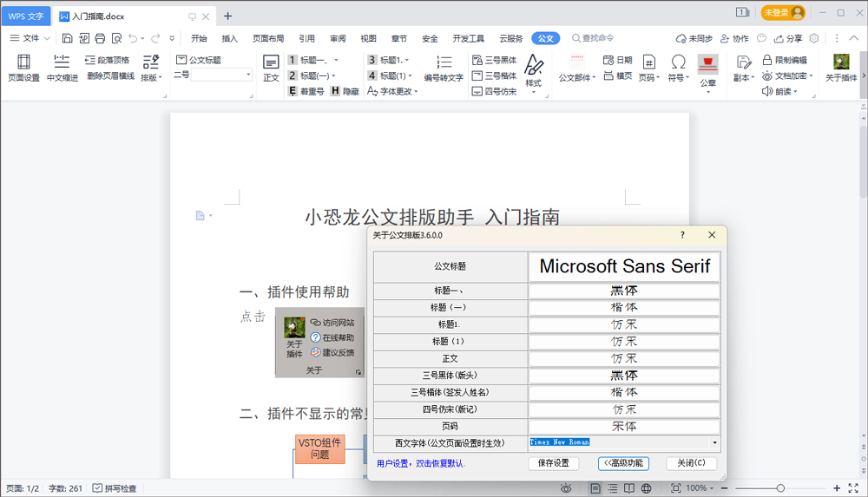
Task: Open the 公文部件 document parts menu
Action: (577, 68)
